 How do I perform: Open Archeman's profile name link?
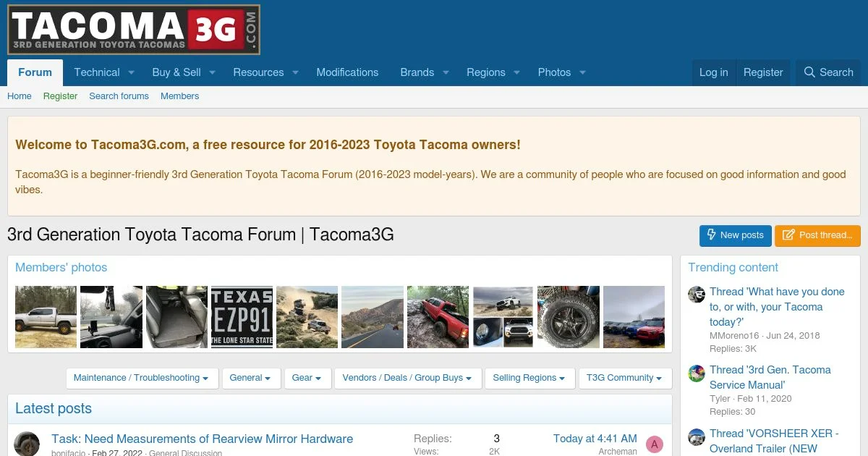(x=618, y=452)
